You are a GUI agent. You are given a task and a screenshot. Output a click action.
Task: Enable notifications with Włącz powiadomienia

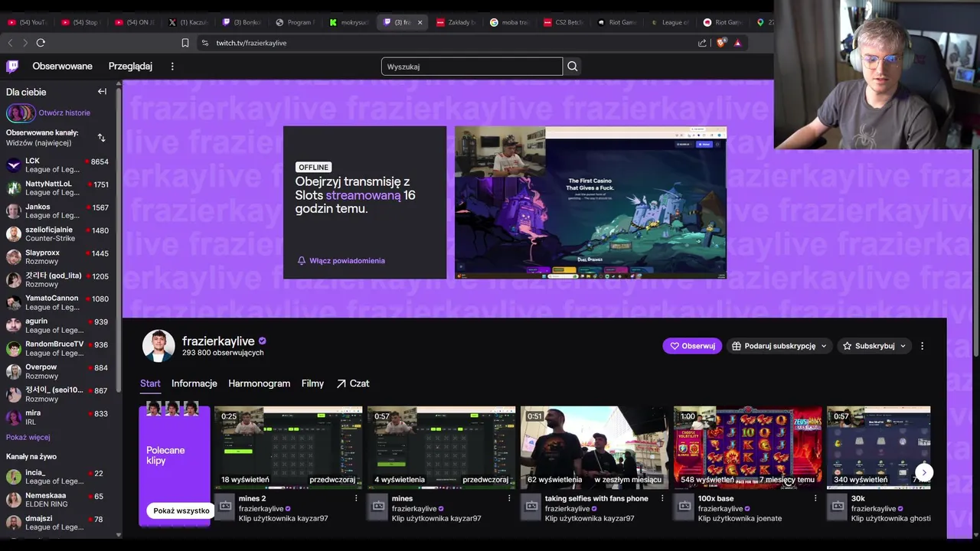tap(341, 261)
